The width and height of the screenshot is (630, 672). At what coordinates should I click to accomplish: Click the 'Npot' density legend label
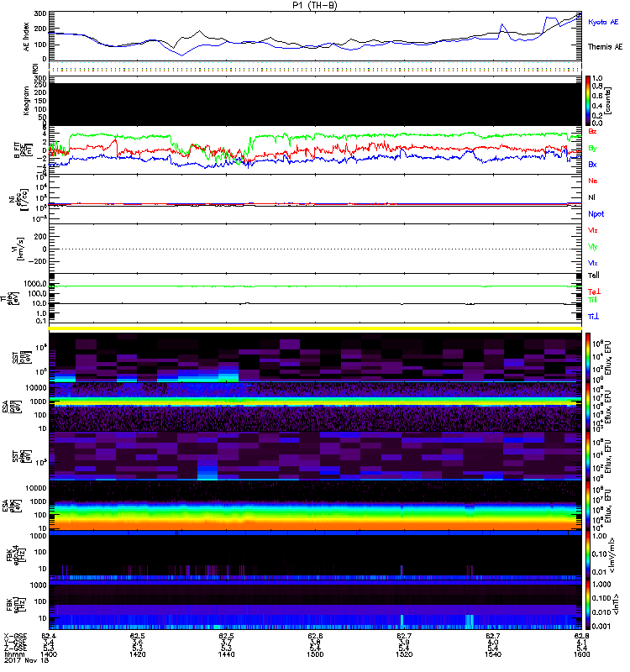(596, 213)
